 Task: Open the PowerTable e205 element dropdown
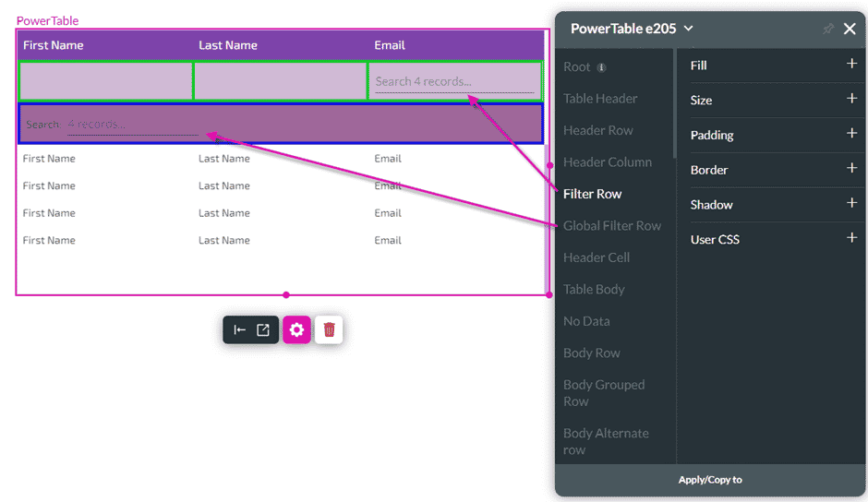point(688,29)
